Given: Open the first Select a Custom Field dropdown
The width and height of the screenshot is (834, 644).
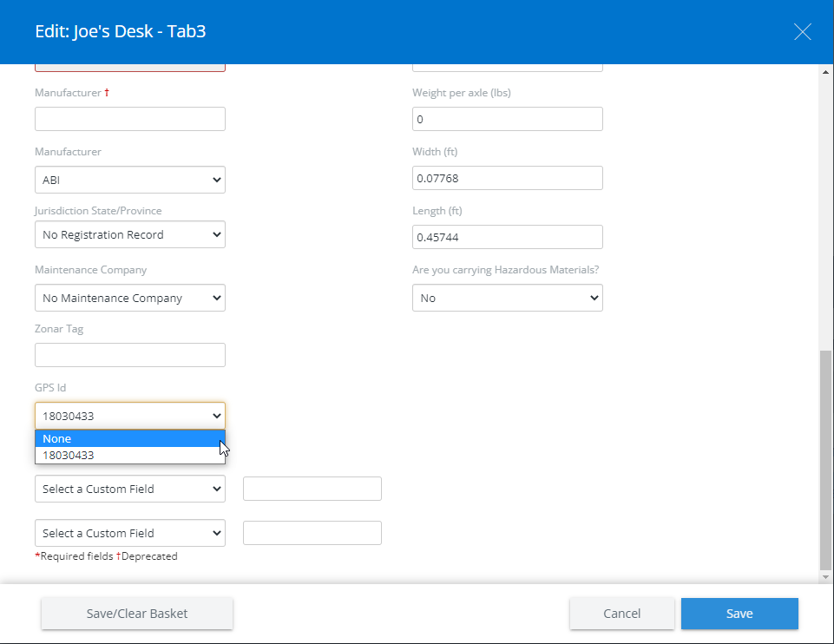Looking at the screenshot, I should point(130,489).
